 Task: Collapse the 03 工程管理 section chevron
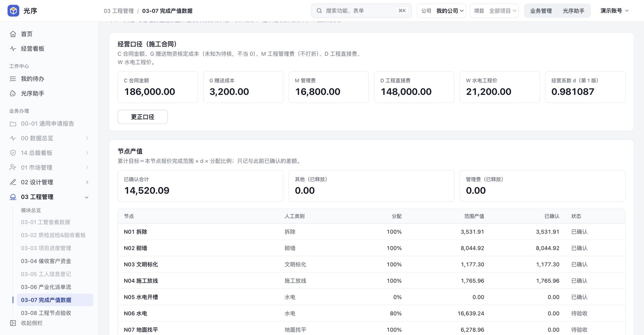(87, 197)
